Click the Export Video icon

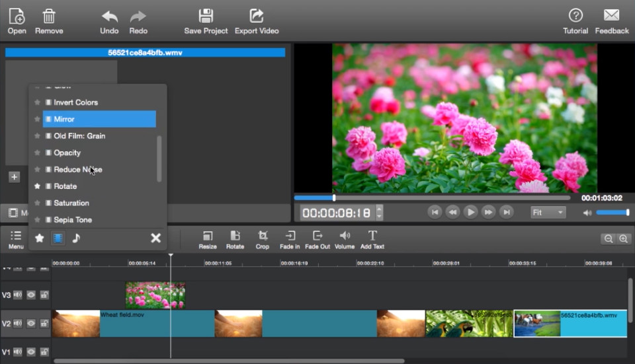click(x=257, y=16)
